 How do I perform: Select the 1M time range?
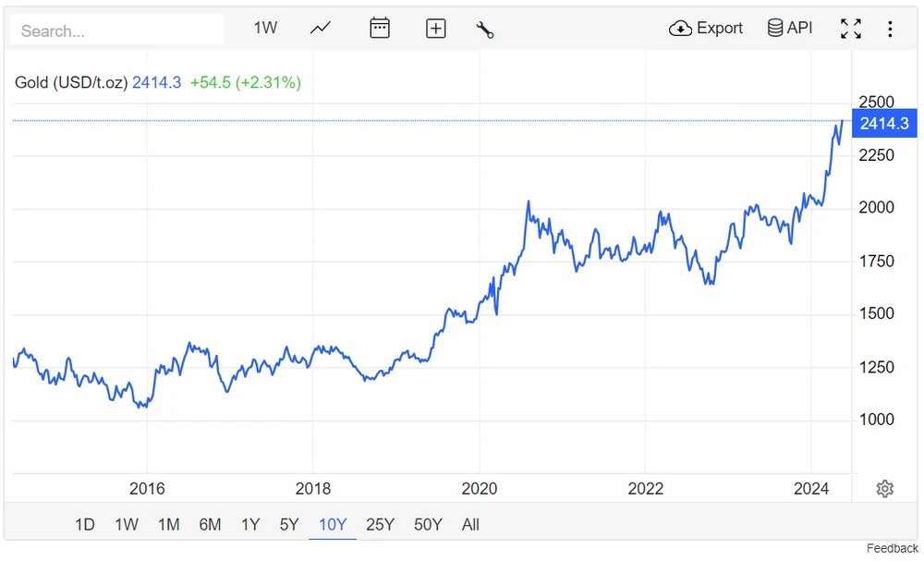(x=168, y=524)
